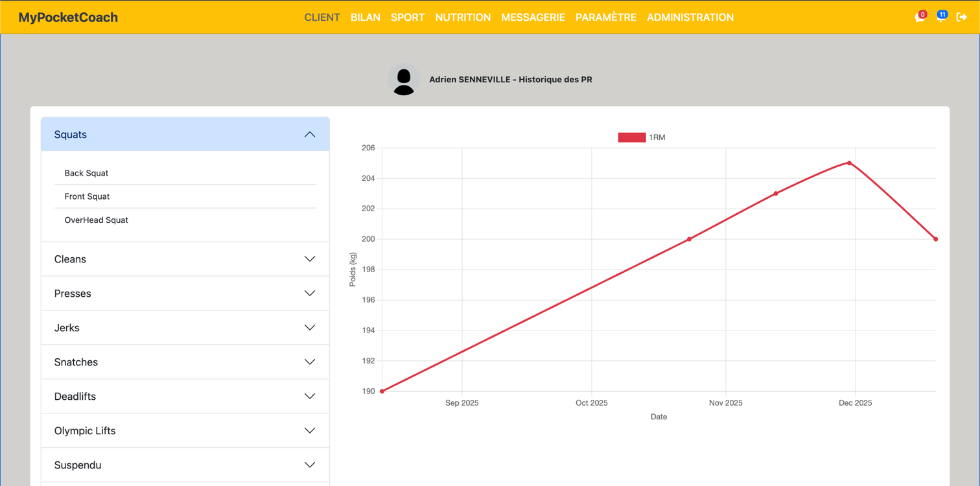
Task: Open the notifications bell icon
Action: pyautogui.click(x=940, y=17)
